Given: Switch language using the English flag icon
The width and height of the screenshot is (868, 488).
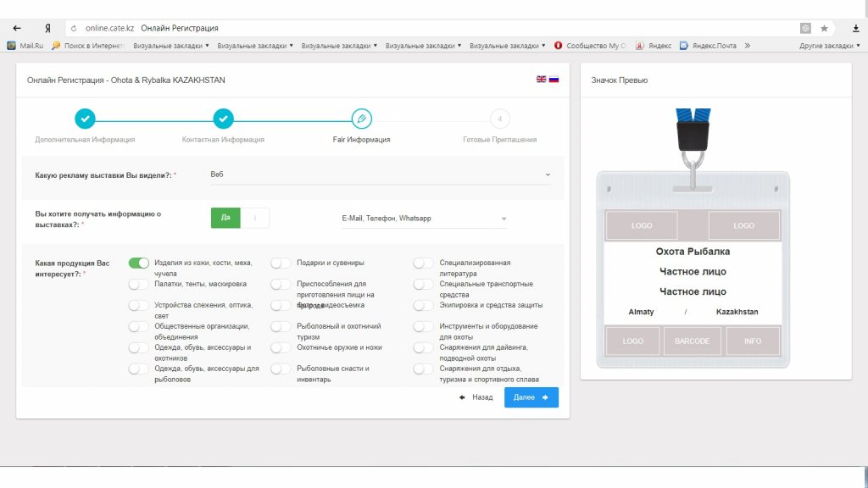Looking at the screenshot, I should coord(541,79).
